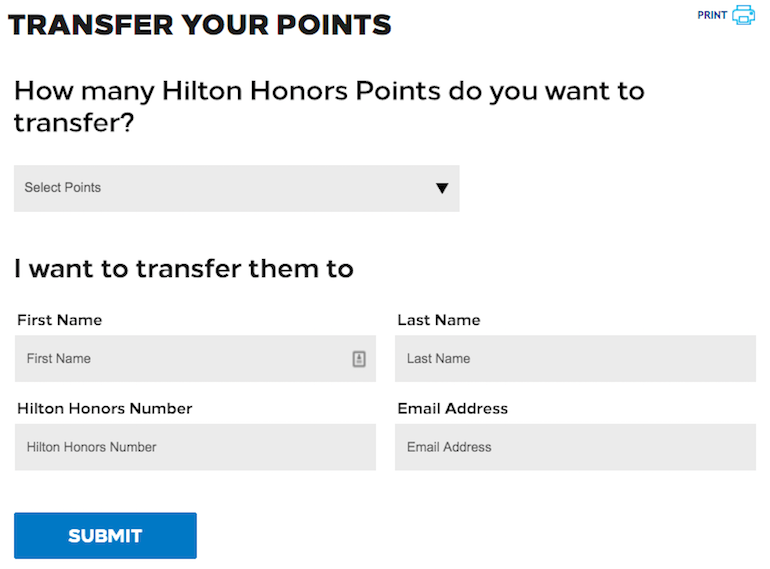Click the bold "Last Name" field label
The image size is (770, 569).
(x=439, y=321)
